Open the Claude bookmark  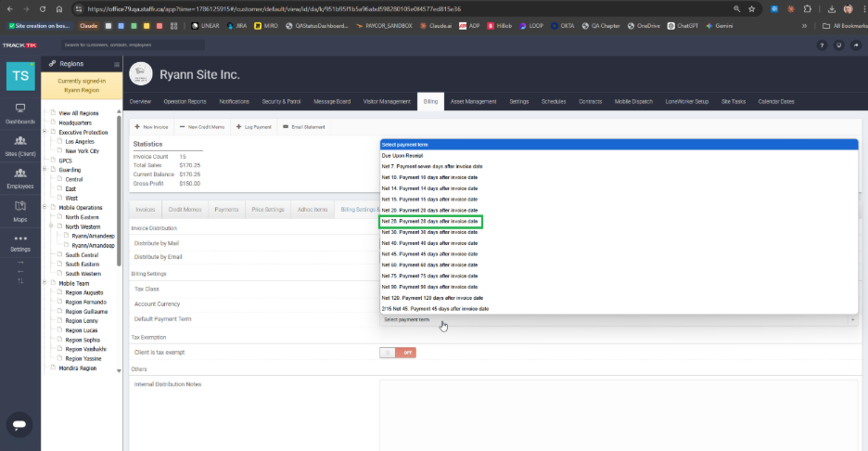(89, 26)
